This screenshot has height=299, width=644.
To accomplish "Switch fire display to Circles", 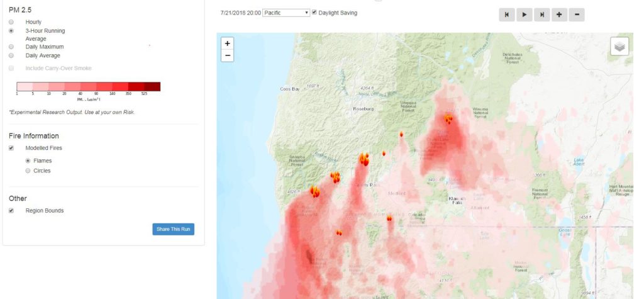I will pyautogui.click(x=27, y=171).
